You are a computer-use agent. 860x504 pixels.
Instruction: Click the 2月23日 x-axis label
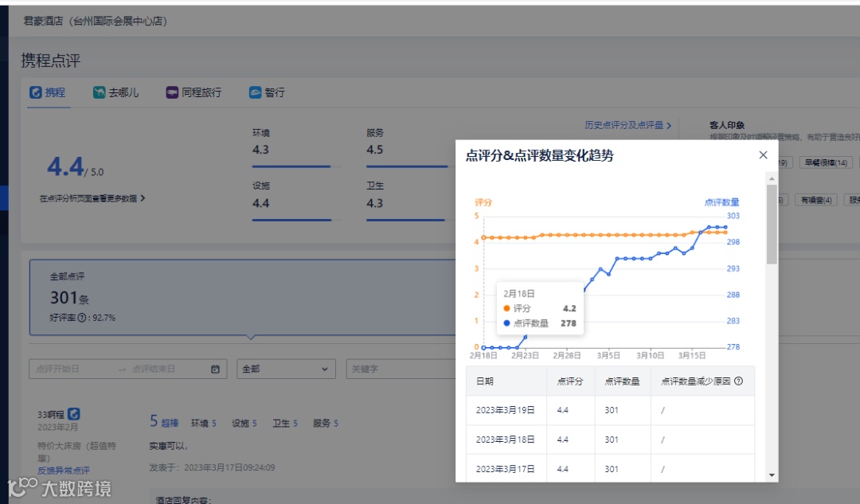click(x=525, y=355)
